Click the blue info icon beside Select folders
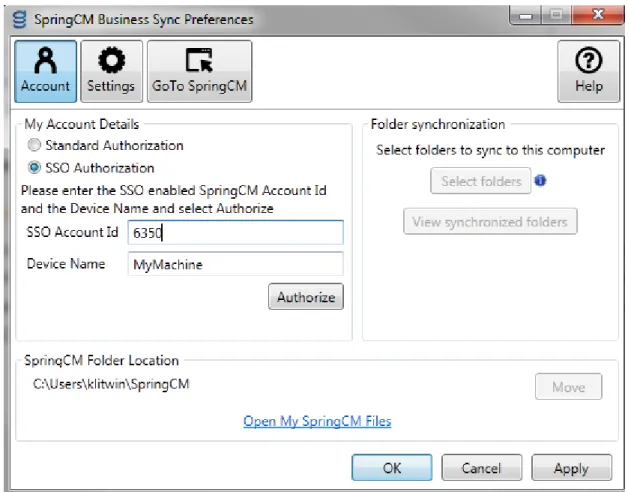Screen dimensions: 628x492 pyautogui.click(x=540, y=181)
